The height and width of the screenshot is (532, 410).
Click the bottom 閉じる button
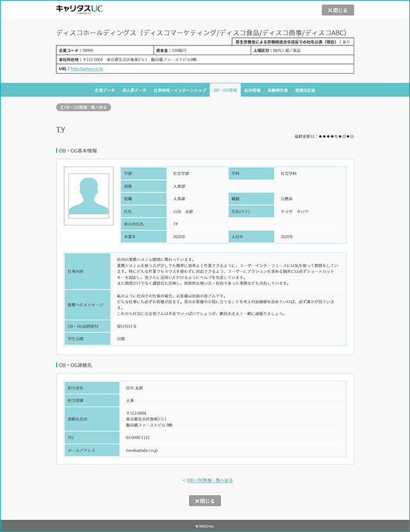(204, 501)
